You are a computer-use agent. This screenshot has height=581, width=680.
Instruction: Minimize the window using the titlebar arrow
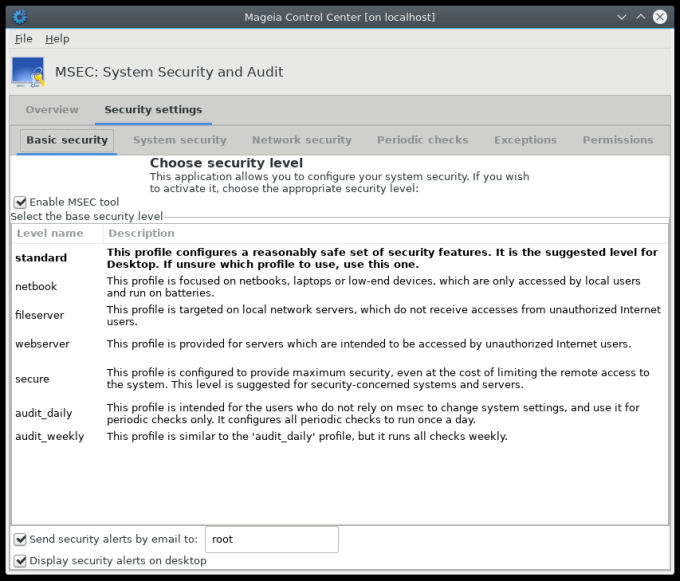[x=622, y=17]
